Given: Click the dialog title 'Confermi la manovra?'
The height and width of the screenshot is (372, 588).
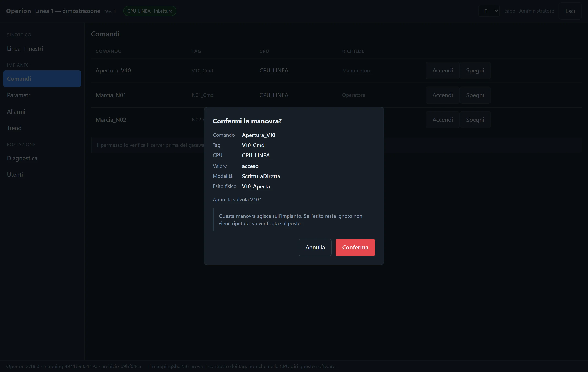Looking at the screenshot, I should pyautogui.click(x=247, y=121).
